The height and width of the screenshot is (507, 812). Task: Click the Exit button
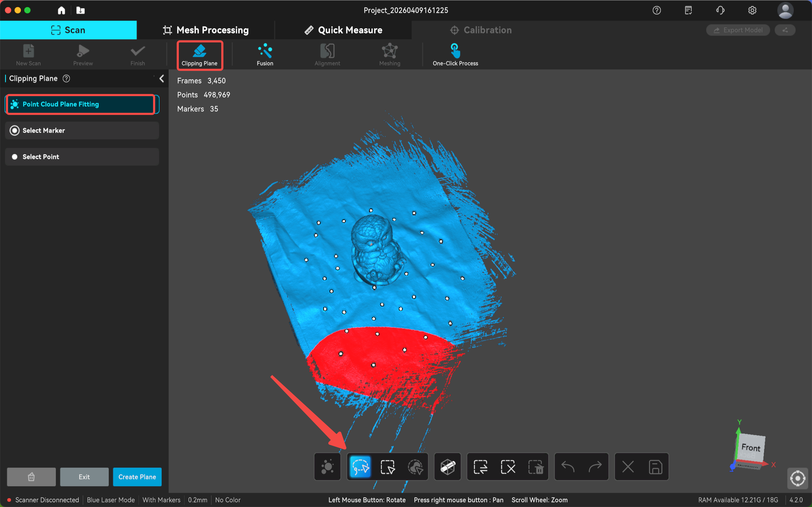pos(84,477)
